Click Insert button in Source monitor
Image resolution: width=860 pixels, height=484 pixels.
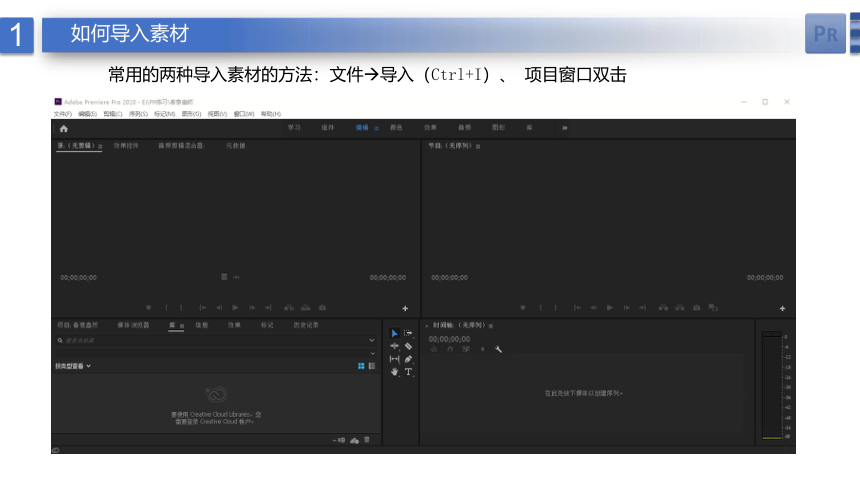click(288, 308)
